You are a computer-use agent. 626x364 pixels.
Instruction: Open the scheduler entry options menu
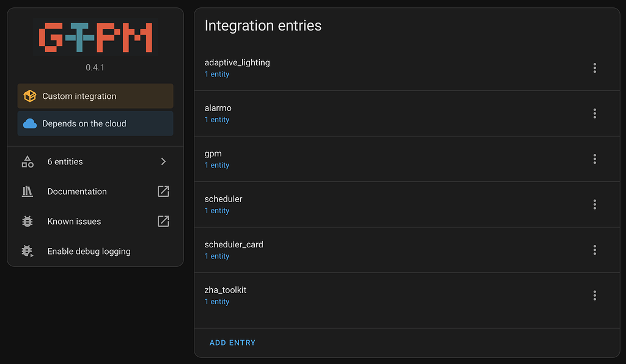(594, 204)
